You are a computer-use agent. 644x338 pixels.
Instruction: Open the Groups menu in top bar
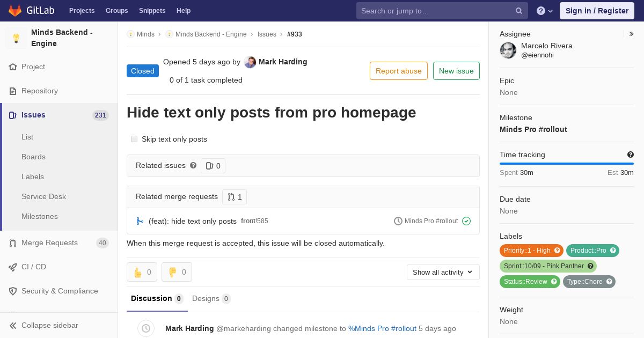click(116, 11)
